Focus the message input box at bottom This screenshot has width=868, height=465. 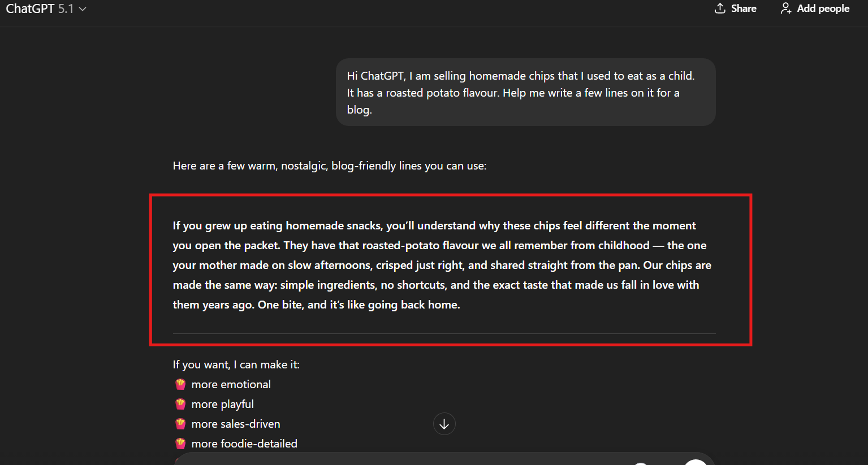coord(396,460)
